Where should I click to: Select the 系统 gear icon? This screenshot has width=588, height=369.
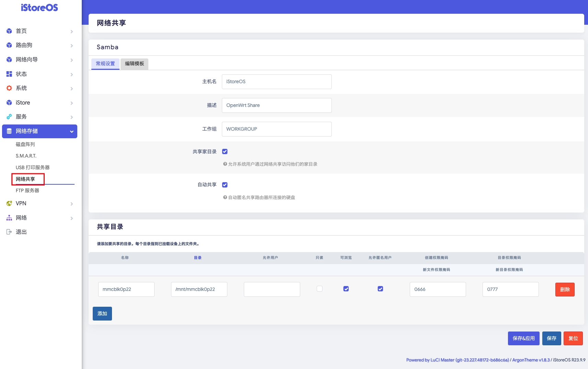9,88
